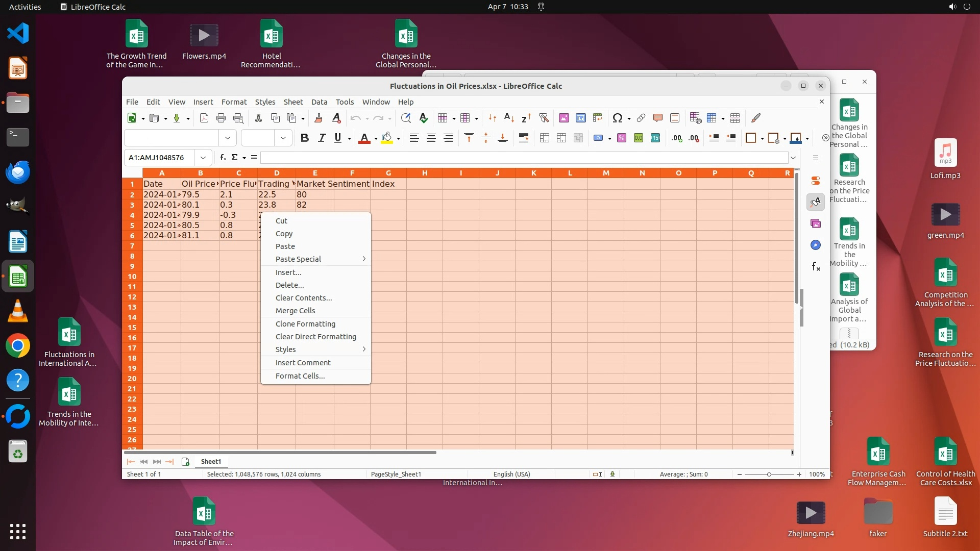This screenshot has width=980, height=551.
Task: Click the Sheet1 tab
Action: pyautogui.click(x=211, y=462)
